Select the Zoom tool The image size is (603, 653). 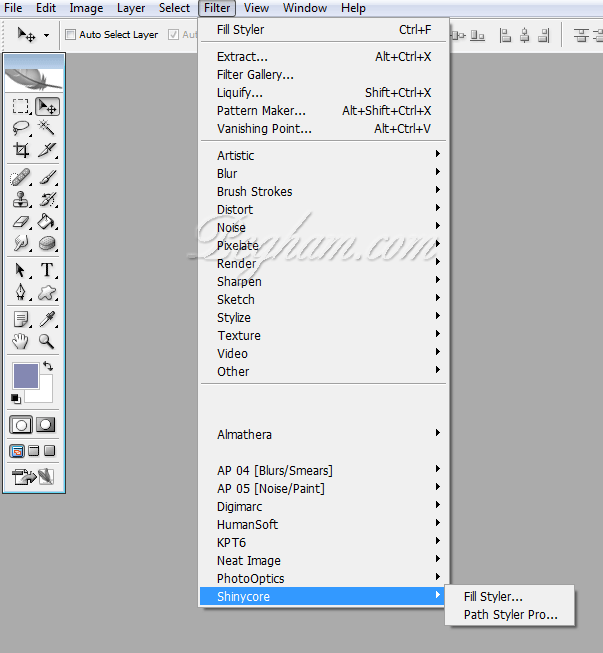coord(46,341)
